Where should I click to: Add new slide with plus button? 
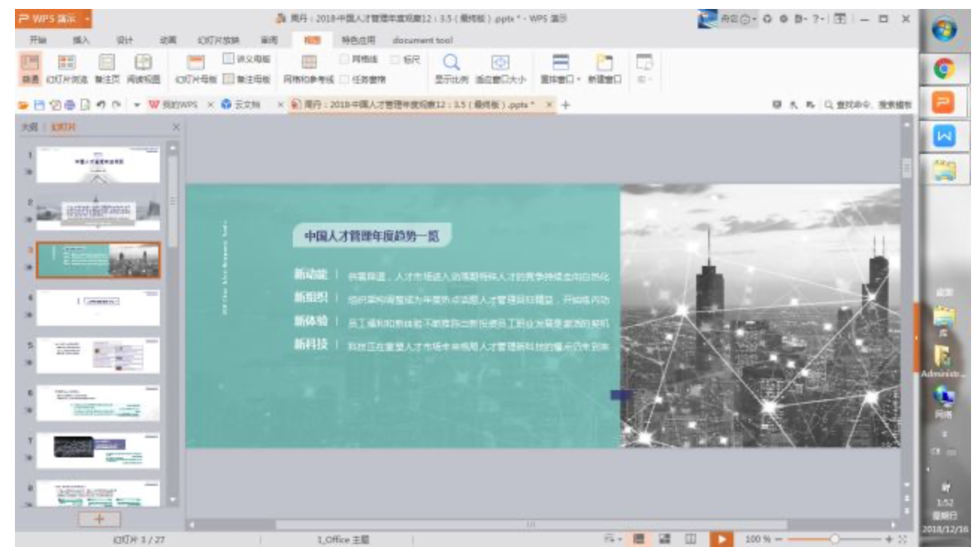(99, 519)
